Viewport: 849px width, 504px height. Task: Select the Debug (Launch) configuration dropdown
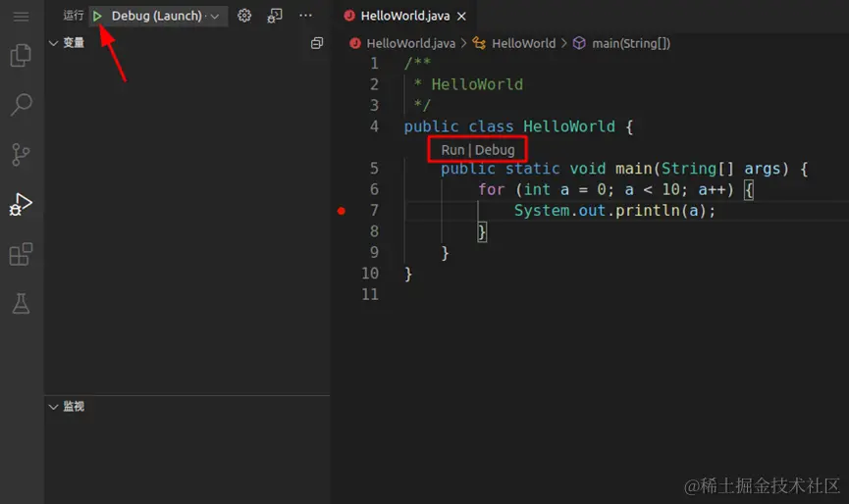coord(165,17)
